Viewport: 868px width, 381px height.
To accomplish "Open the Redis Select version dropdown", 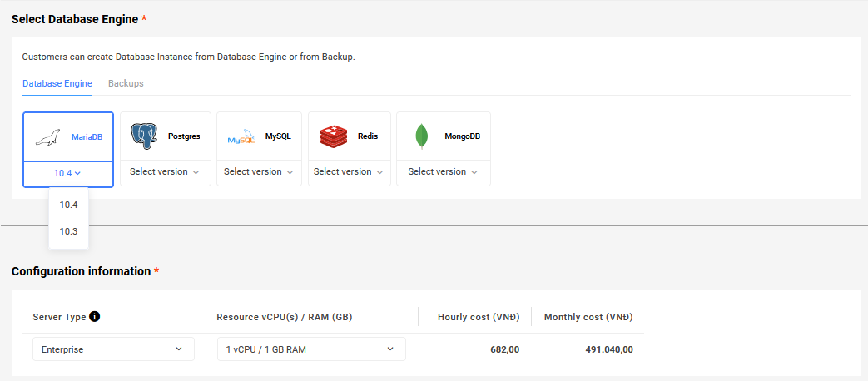I will click(x=349, y=172).
